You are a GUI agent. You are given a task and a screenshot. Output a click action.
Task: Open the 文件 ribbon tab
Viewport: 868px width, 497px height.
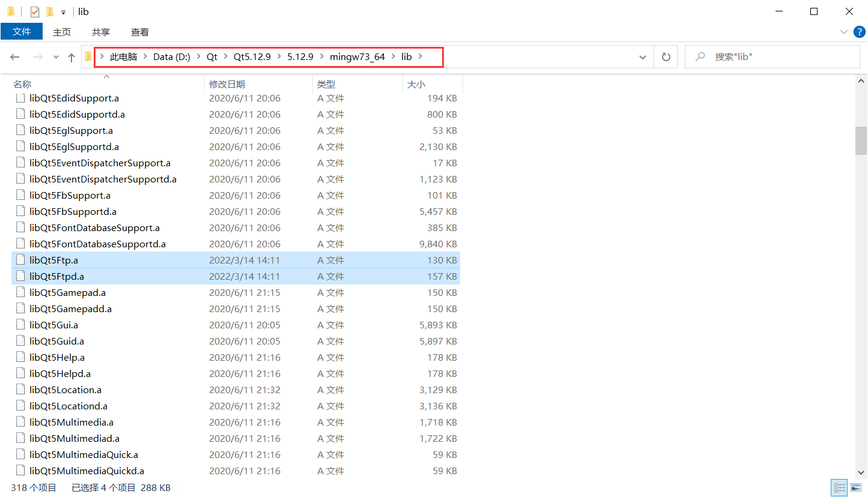coord(22,32)
